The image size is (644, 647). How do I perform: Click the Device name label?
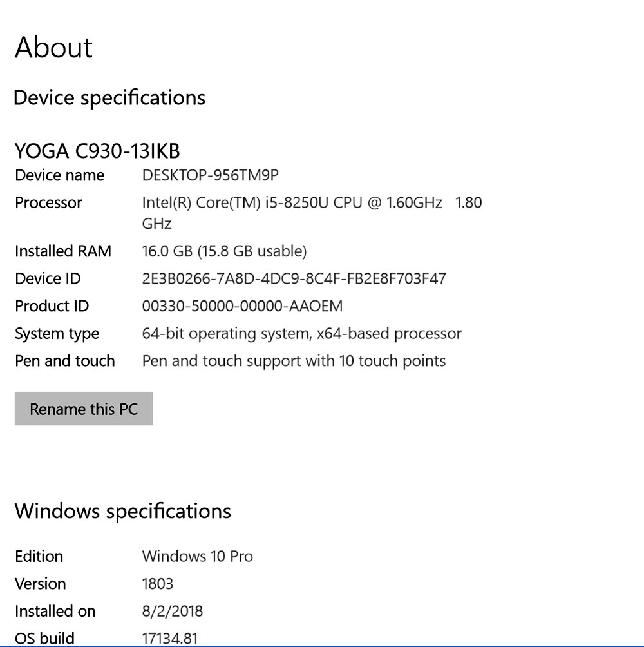coord(59,175)
